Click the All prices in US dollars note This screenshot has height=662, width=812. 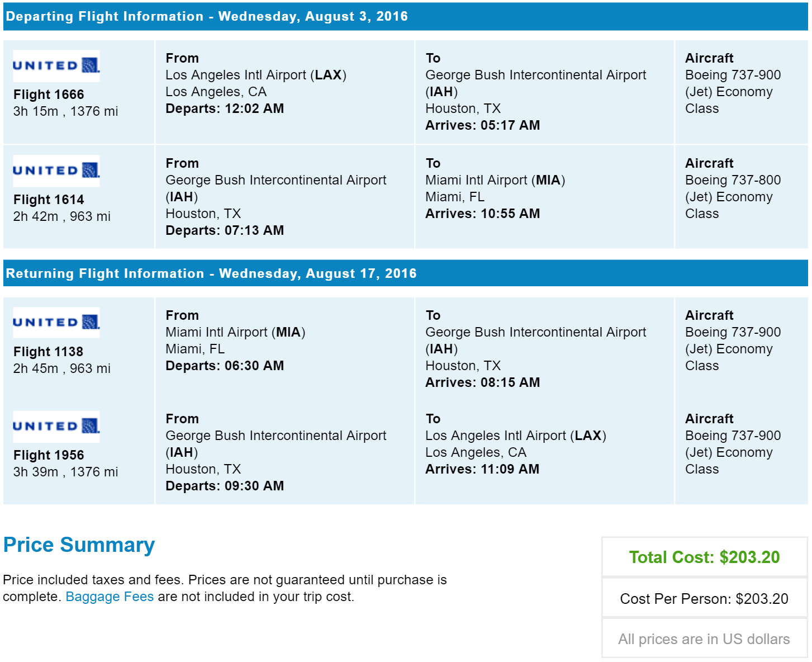pyautogui.click(x=705, y=639)
